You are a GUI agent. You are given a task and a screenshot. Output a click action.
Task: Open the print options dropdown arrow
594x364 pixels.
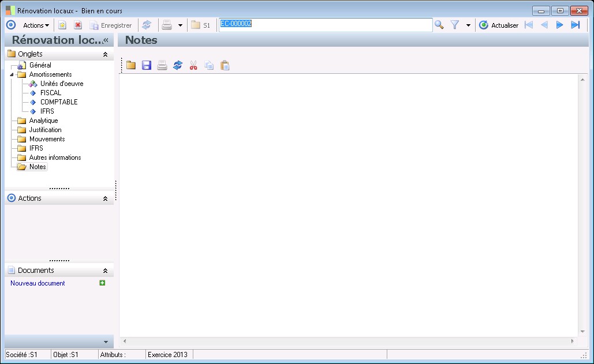[x=180, y=25]
